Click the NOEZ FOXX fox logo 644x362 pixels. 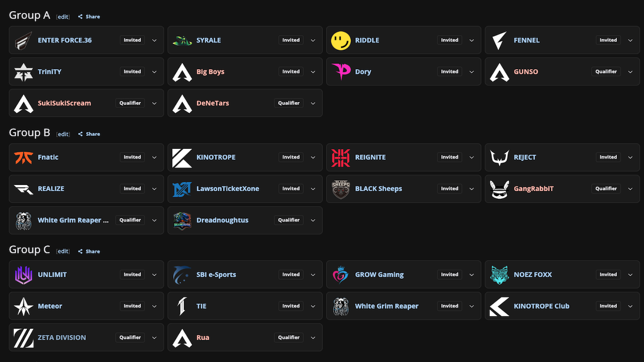pos(499,275)
